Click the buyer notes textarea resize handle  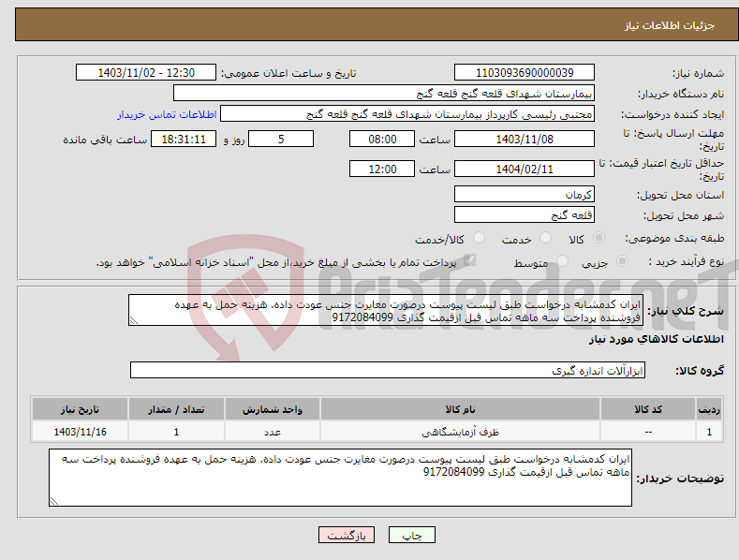54,502
